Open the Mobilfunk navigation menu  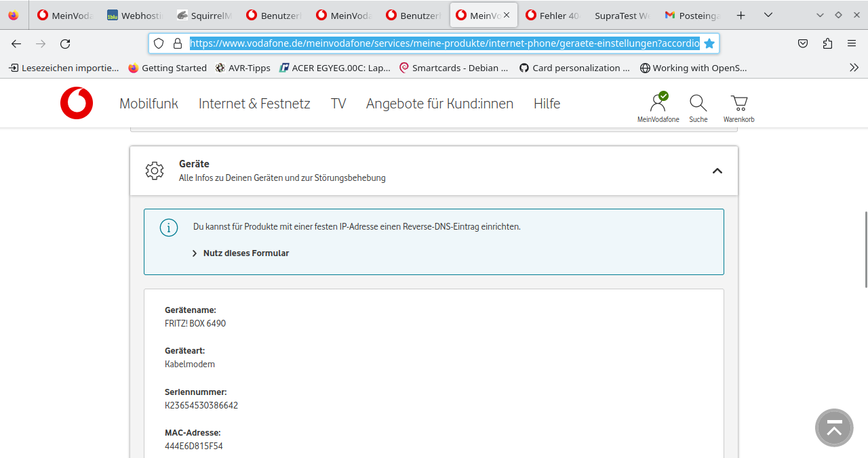(149, 104)
